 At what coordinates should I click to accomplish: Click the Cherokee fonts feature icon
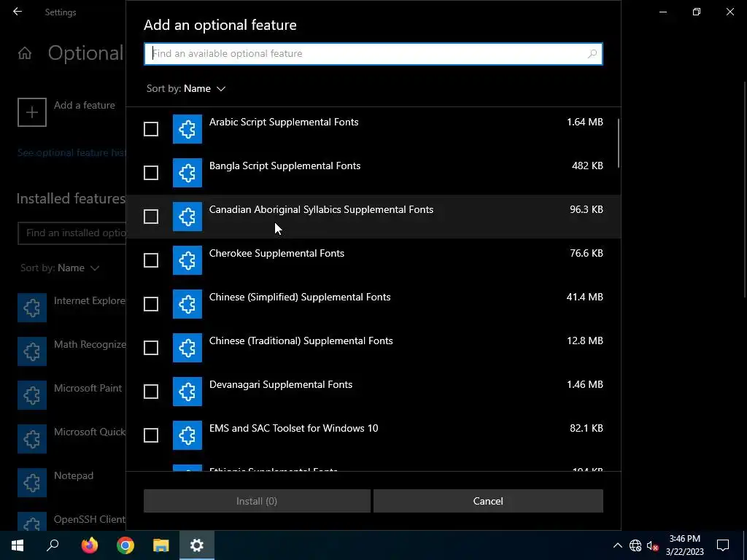coord(187,260)
